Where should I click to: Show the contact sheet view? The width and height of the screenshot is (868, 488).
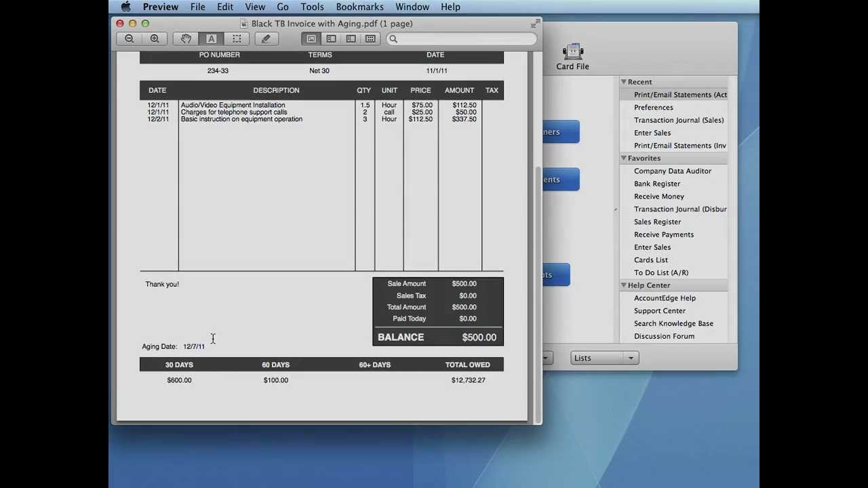click(370, 39)
